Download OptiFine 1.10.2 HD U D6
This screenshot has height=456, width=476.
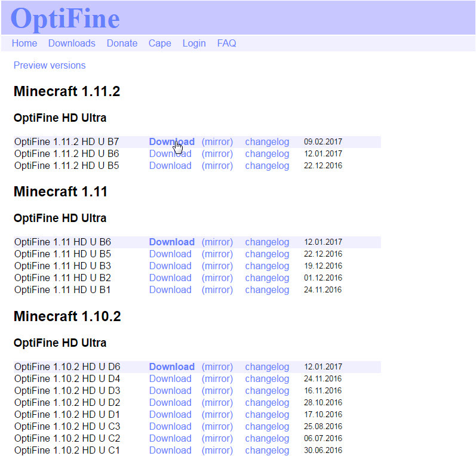(172, 366)
